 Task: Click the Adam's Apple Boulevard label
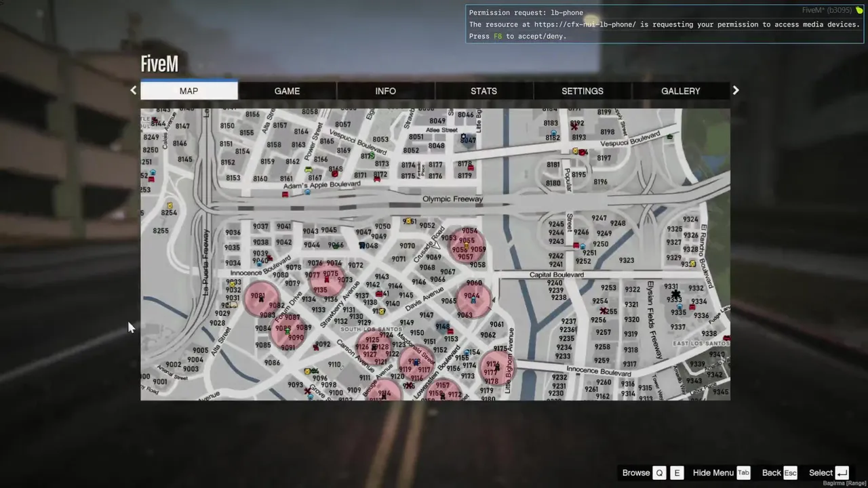tap(321, 185)
